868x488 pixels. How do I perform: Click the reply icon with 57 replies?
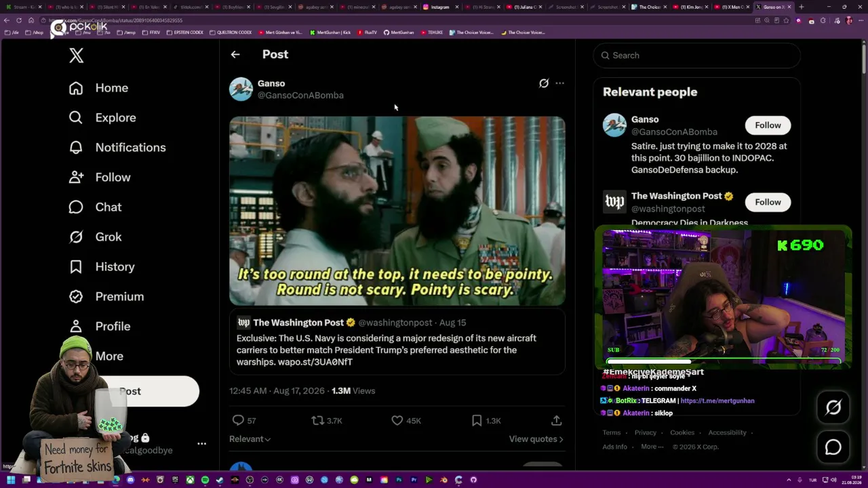[238, 421]
